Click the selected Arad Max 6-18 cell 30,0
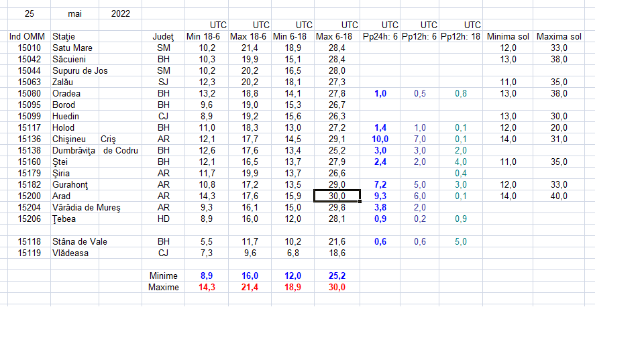This screenshot has width=644, height=362. 337,196
